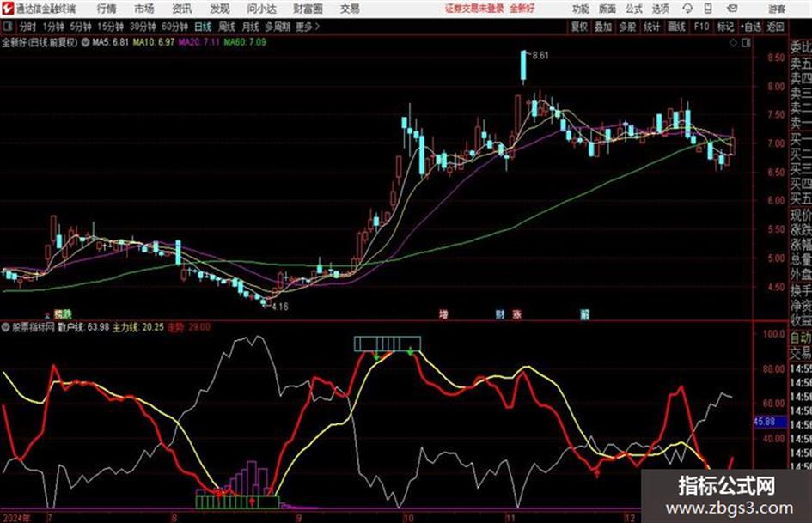Open the 市场 menu
Viewport: 812px width, 523px height.
point(144,9)
